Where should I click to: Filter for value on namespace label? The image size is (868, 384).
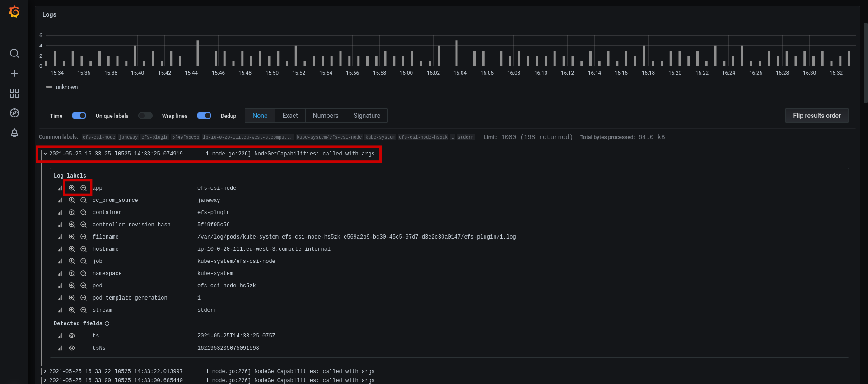[72, 273]
